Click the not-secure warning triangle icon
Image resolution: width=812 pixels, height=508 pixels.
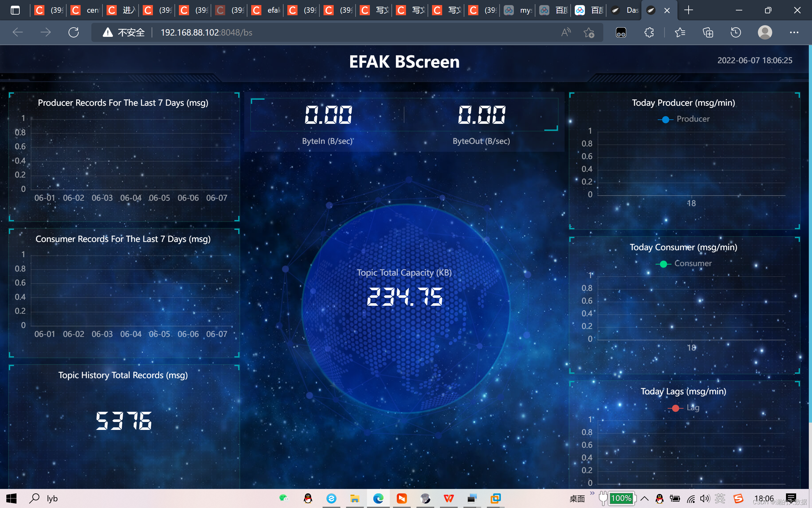pos(108,32)
